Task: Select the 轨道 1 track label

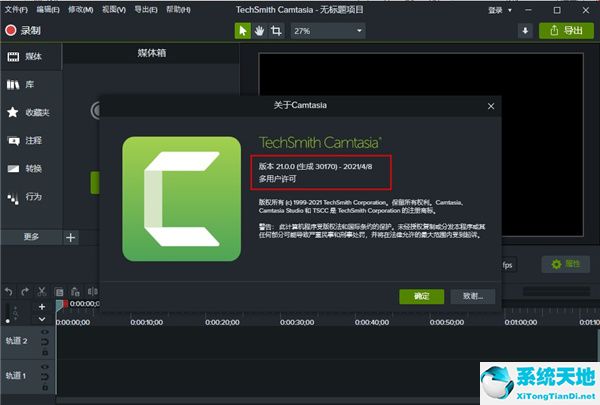Action: (x=16, y=376)
